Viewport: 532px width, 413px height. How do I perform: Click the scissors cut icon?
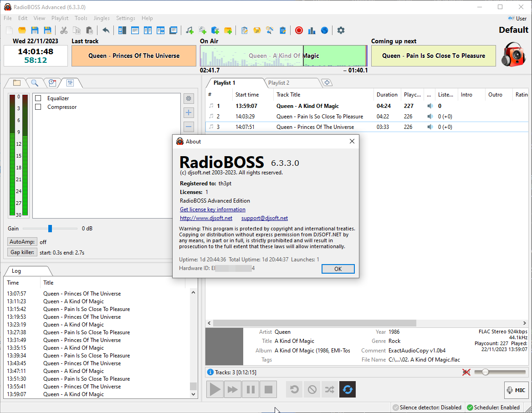tap(64, 31)
